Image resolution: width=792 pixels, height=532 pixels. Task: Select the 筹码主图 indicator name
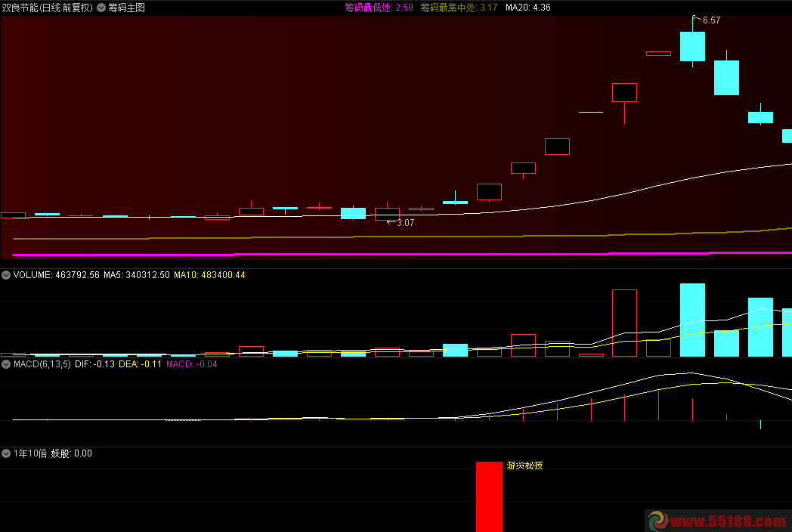pos(126,8)
